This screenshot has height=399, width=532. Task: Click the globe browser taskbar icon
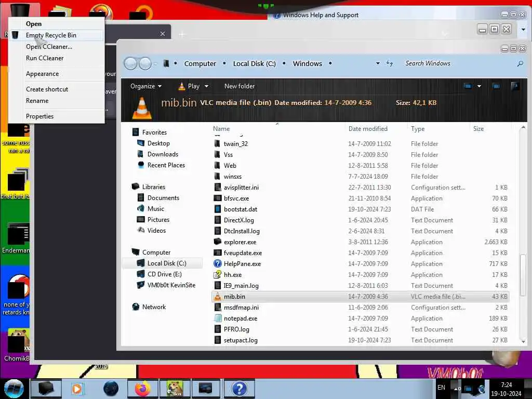click(x=111, y=389)
